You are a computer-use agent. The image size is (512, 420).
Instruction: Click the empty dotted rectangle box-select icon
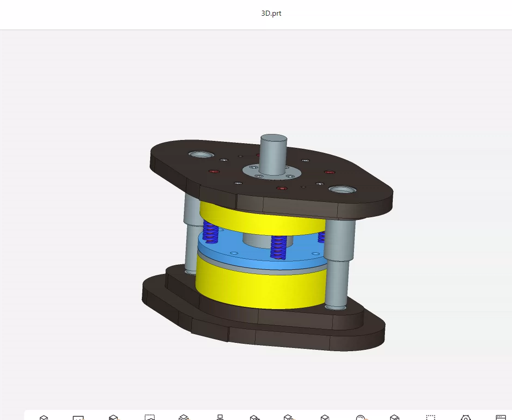click(x=431, y=417)
